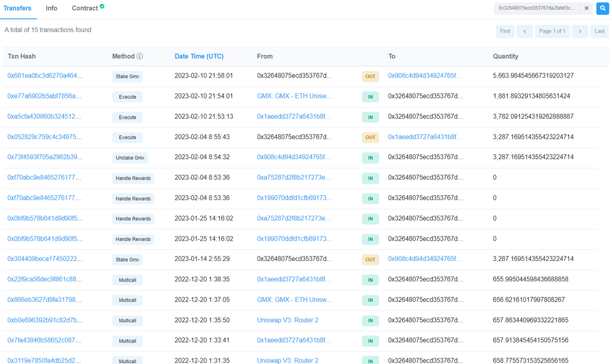
Task: Open transaction hash 0x866eb3627d9fa31798
Action: pos(44,300)
